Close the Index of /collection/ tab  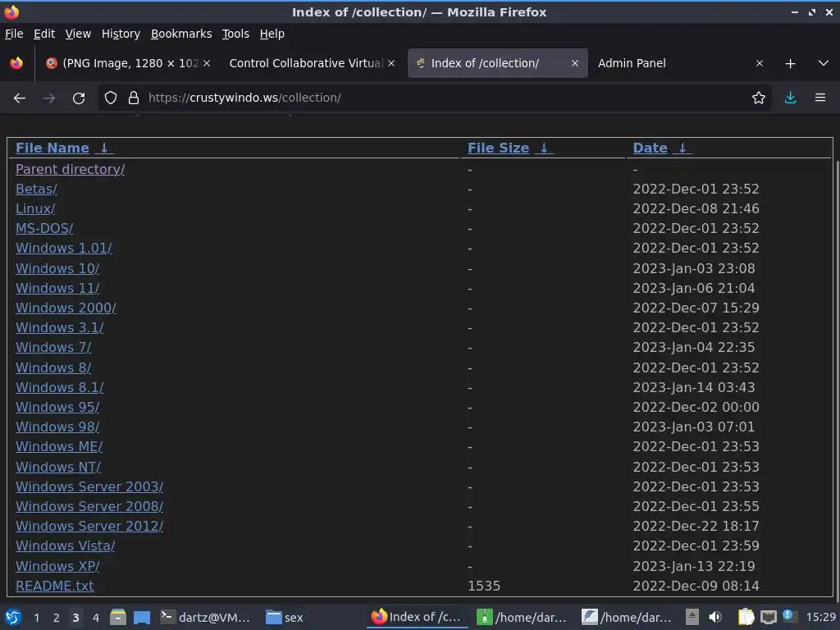coord(575,63)
